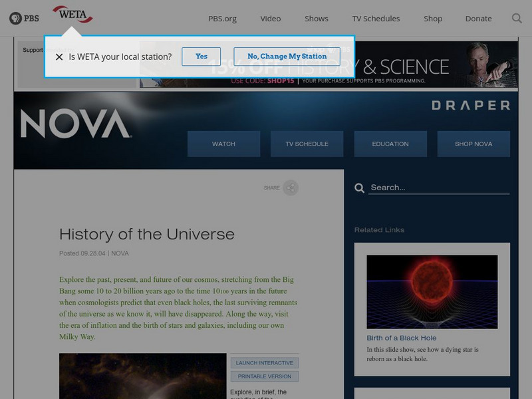Click the History of the Universe heading
The width and height of the screenshot is (532, 399).
[147, 235]
